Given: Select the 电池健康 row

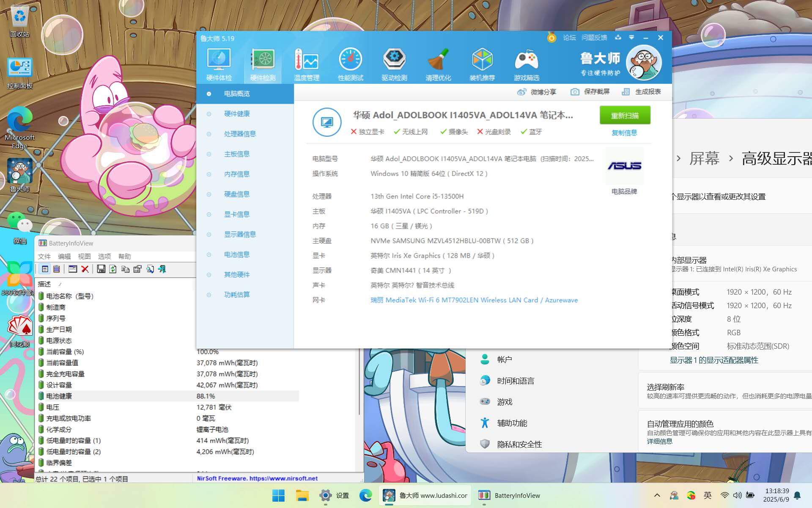Looking at the screenshot, I should [x=167, y=396].
